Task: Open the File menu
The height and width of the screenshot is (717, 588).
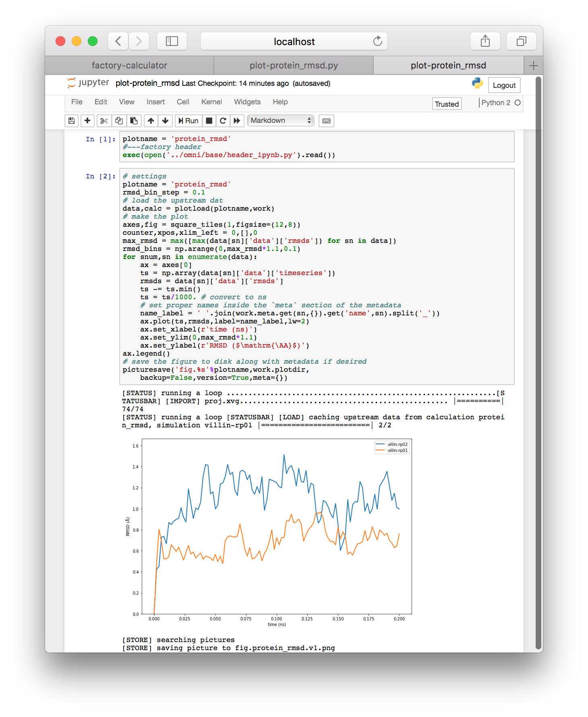Action: pos(77,102)
